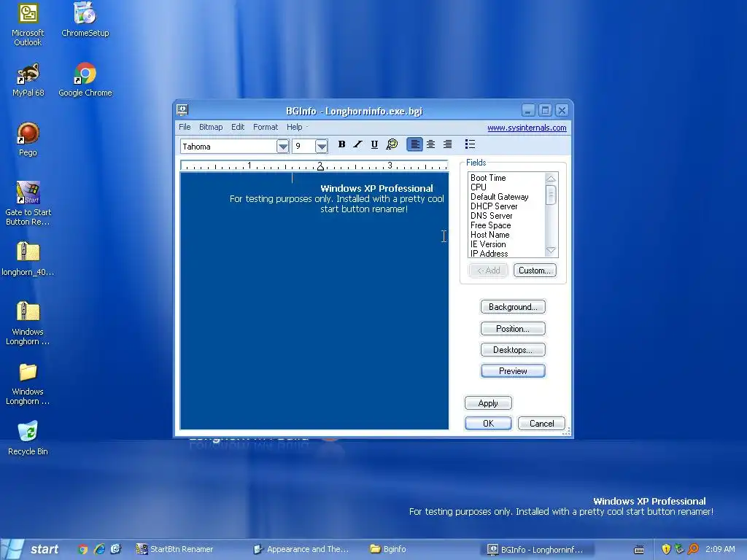Open the File menu
The image size is (747, 560).
[x=185, y=127]
